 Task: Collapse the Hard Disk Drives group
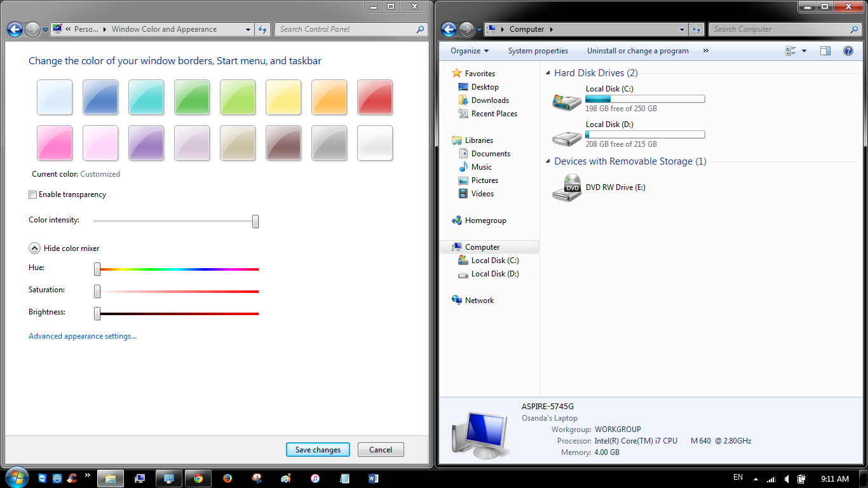[548, 74]
